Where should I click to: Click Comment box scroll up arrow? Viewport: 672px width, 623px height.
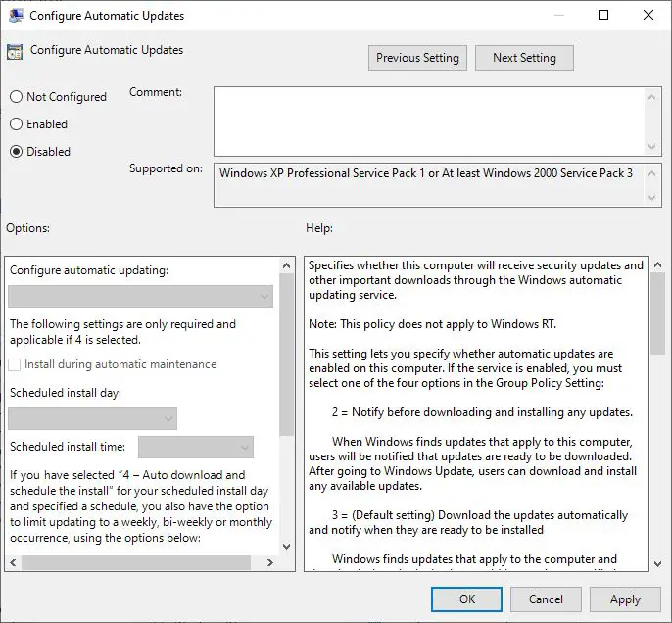coord(651,97)
